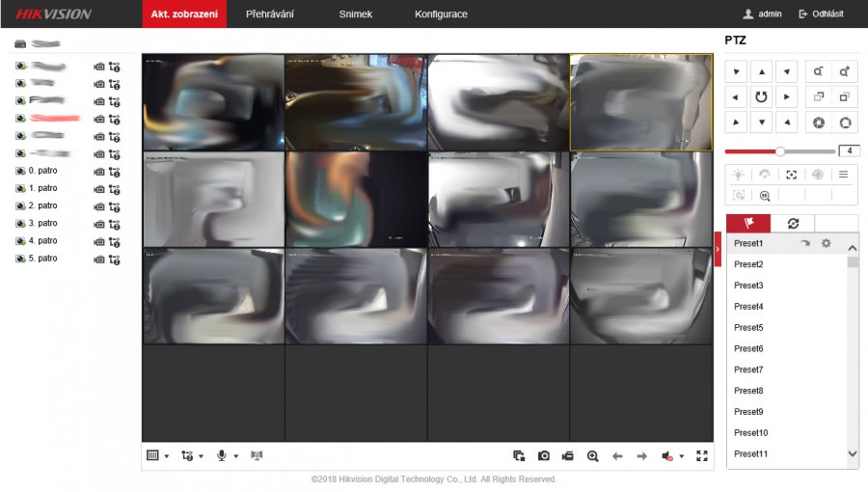Go to the next page of cameras
The image size is (868, 492).
pos(641,455)
